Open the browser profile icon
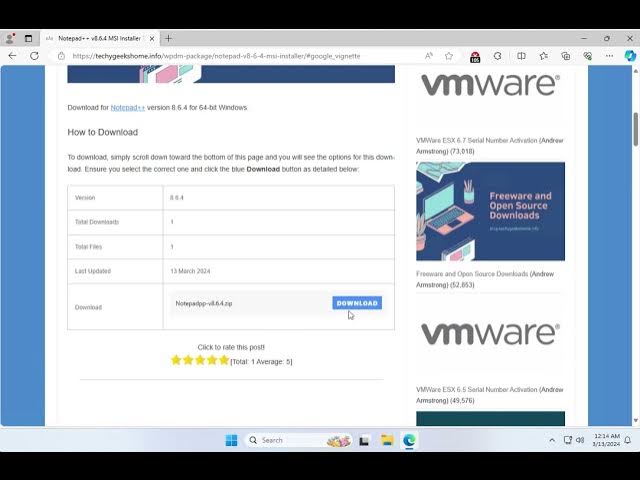The height and width of the screenshot is (480, 640). click(10, 38)
